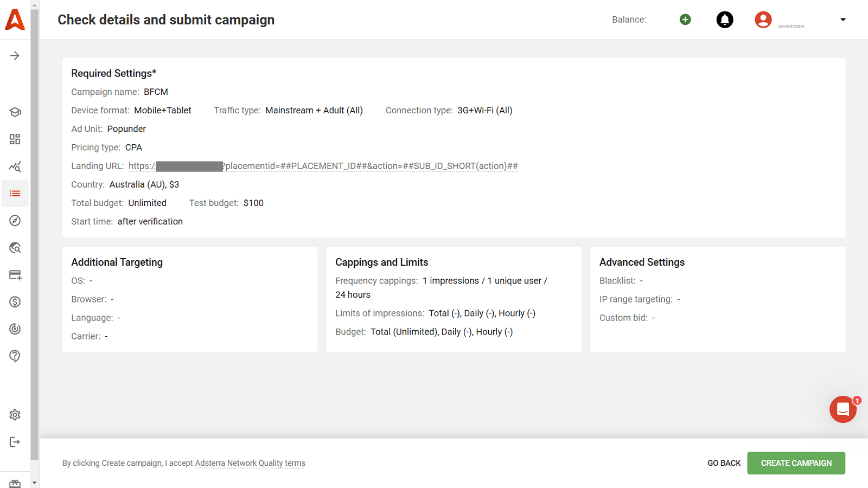The image size is (868, 488).
Task: Add balance with green plus icon
Action: pyautogui.click(x=685, y=20)
